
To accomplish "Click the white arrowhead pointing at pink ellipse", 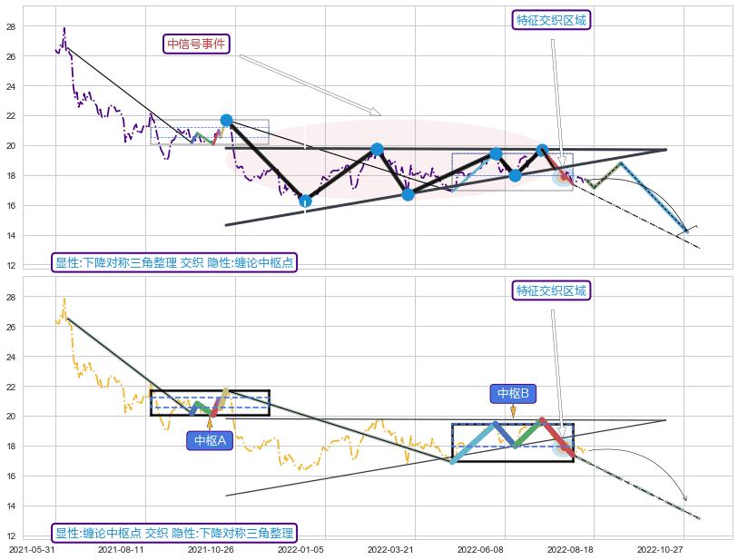I will pos(375,112).
